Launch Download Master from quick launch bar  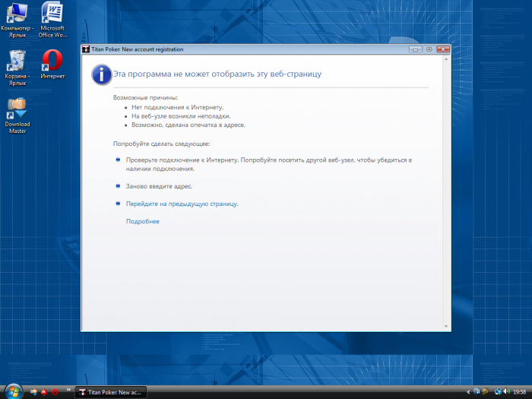(x=33, y=392)
